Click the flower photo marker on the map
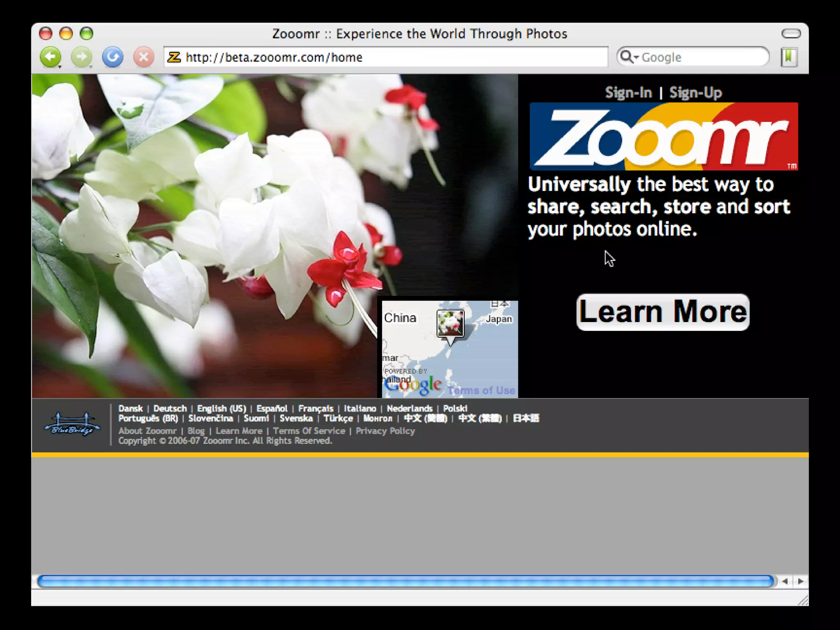Screen dimensions: 840x630 click(x=450, y=324)
